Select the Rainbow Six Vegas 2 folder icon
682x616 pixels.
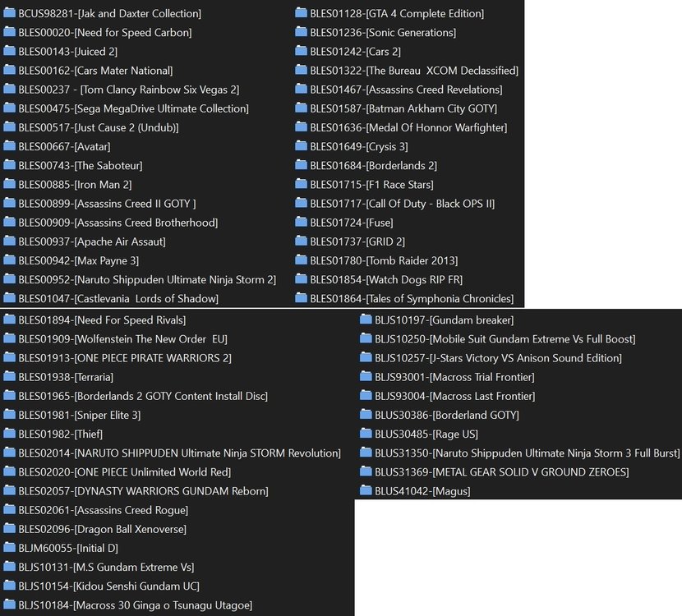pyautogui.click(x=9, y=90)
